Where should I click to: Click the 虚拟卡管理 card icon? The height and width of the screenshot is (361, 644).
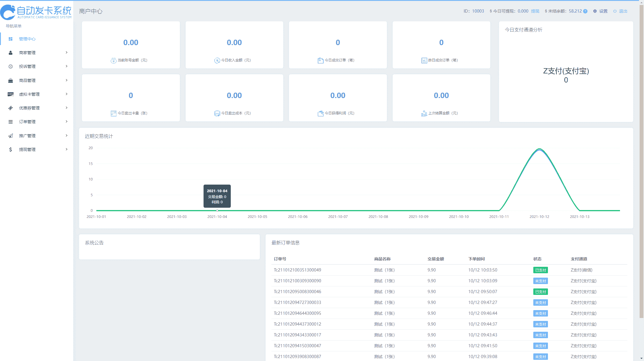coord(11,94)
